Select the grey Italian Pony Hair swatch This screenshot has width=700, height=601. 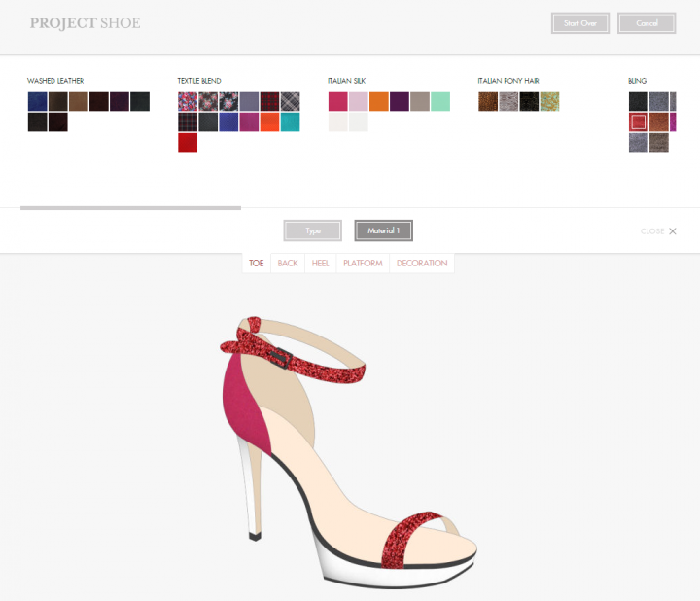coord(508,102)
